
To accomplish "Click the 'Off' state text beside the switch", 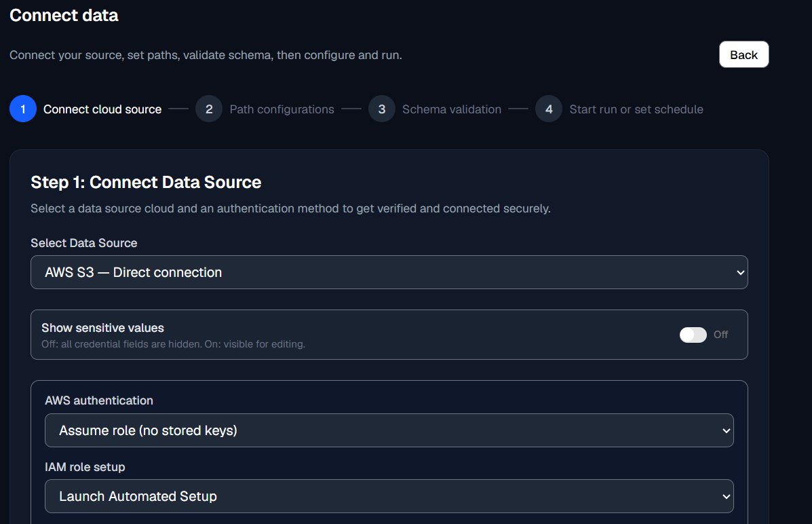I will click(720, 335).
